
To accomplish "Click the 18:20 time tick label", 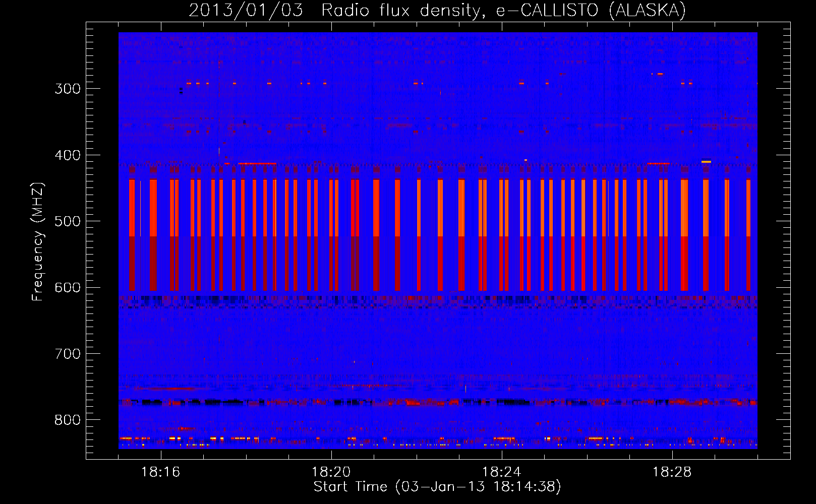I will click(x=331, y=472).
